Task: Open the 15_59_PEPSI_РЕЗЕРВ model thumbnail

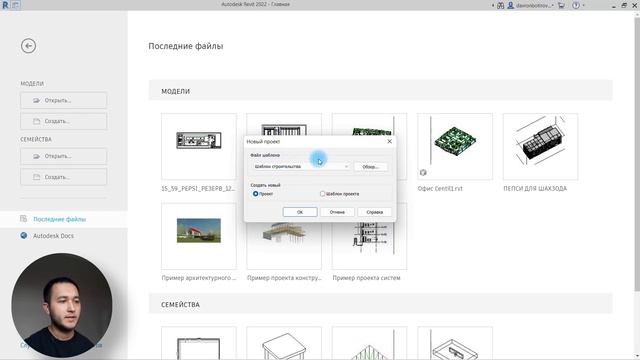Action: coord(199,147)
